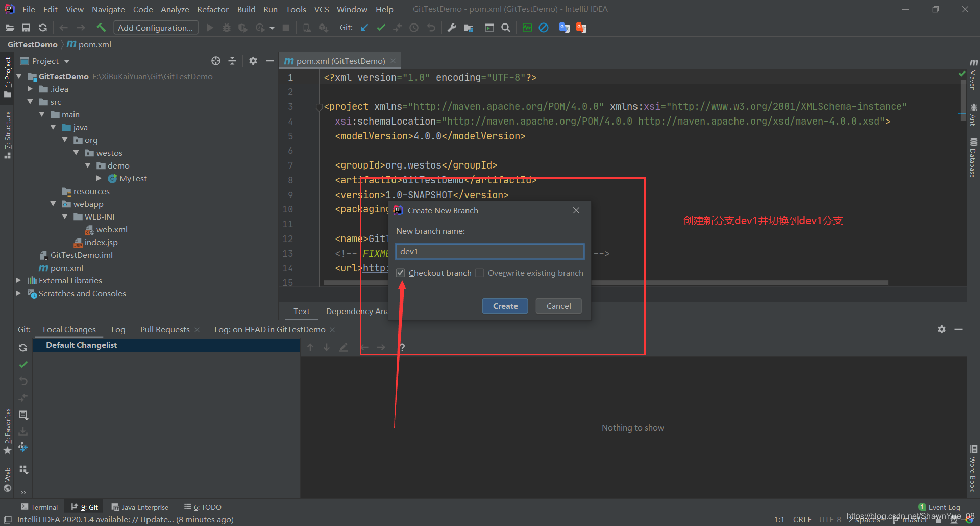Switch to the Pull Requests tab
The image size is (980, 526).
[165, 329]
